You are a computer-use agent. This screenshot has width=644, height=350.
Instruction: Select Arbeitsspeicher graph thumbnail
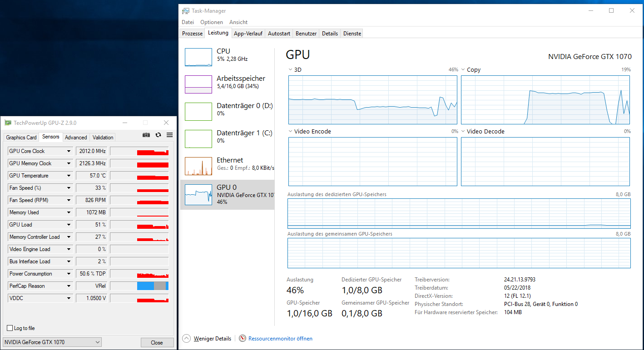198,84
